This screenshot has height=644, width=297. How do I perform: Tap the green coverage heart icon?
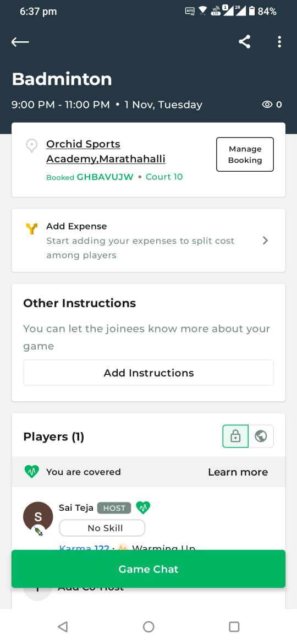tap(31, 472)
